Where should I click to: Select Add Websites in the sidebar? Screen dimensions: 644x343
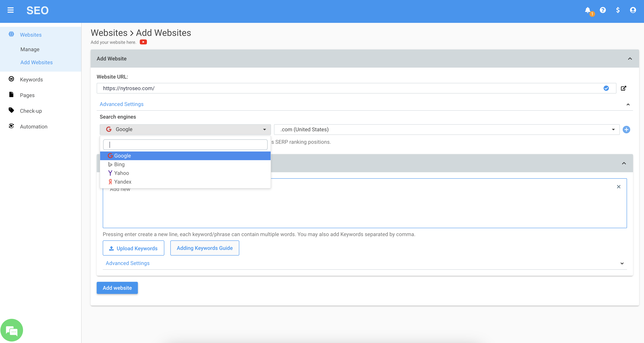tap(36, 63)
